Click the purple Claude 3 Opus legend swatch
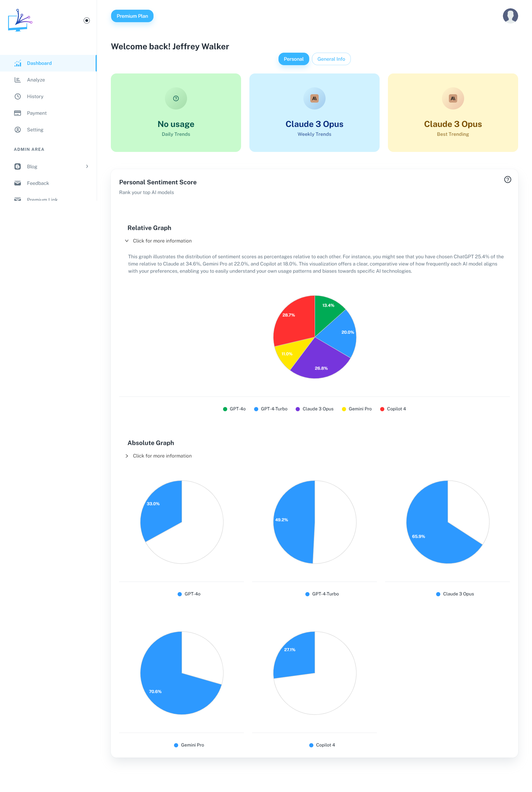The width and height of the screenshot is (532, 792). [298, 409]
